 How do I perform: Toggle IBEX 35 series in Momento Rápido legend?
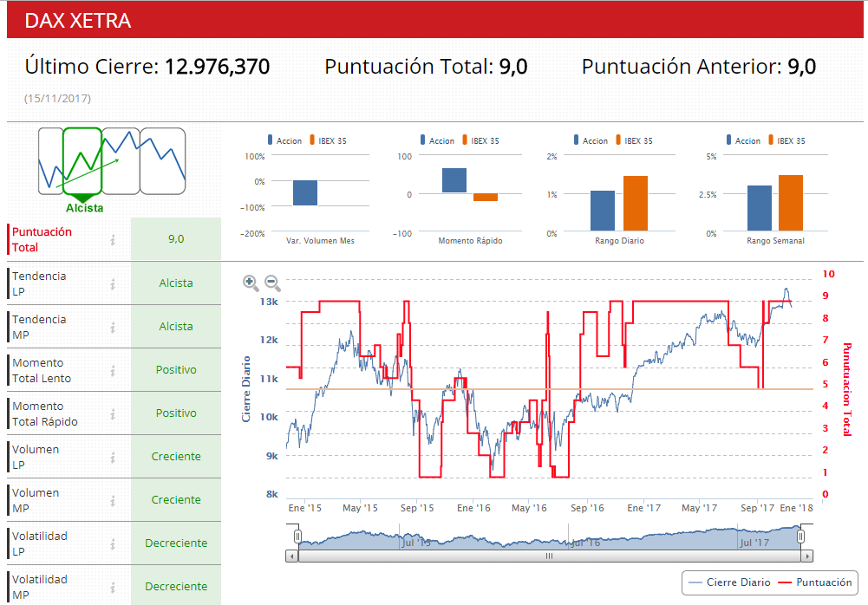[x=480, y=140]
